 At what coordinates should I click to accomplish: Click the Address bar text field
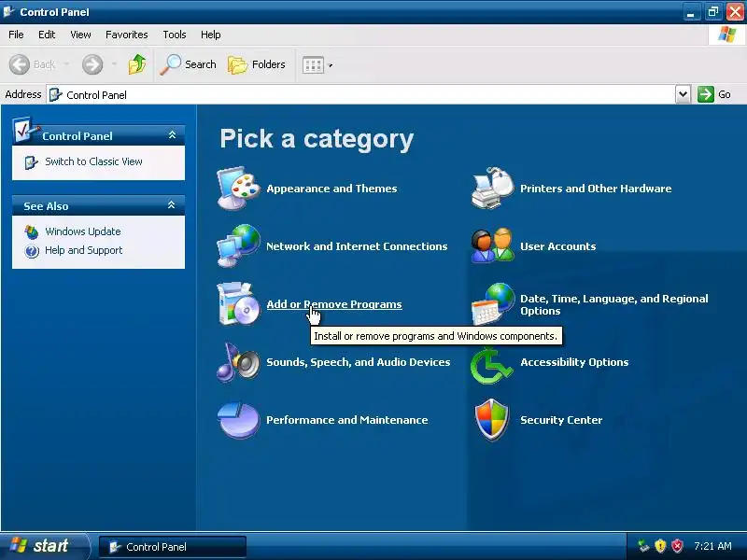pyautogui.click(x=360, y=94)
